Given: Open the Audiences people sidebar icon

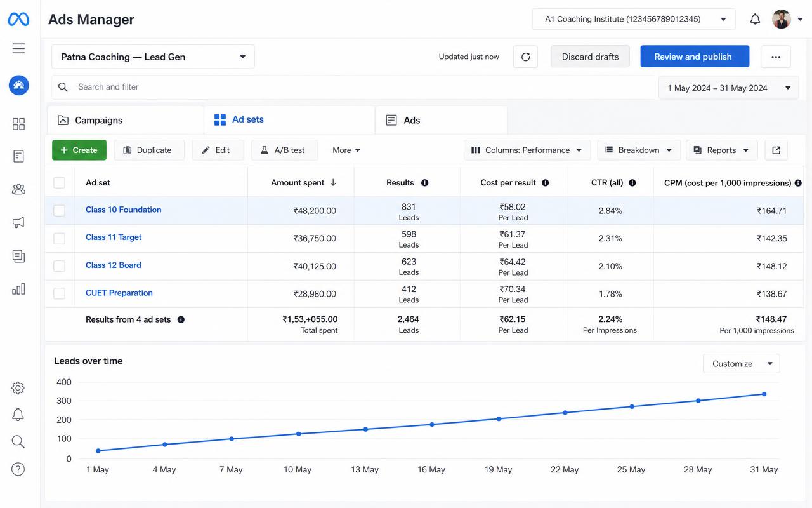Looking at the screenshot, I should coord(18,189).
